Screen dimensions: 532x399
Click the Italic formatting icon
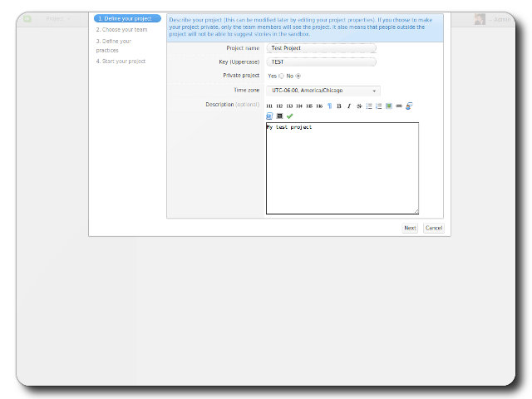(349, 106)
